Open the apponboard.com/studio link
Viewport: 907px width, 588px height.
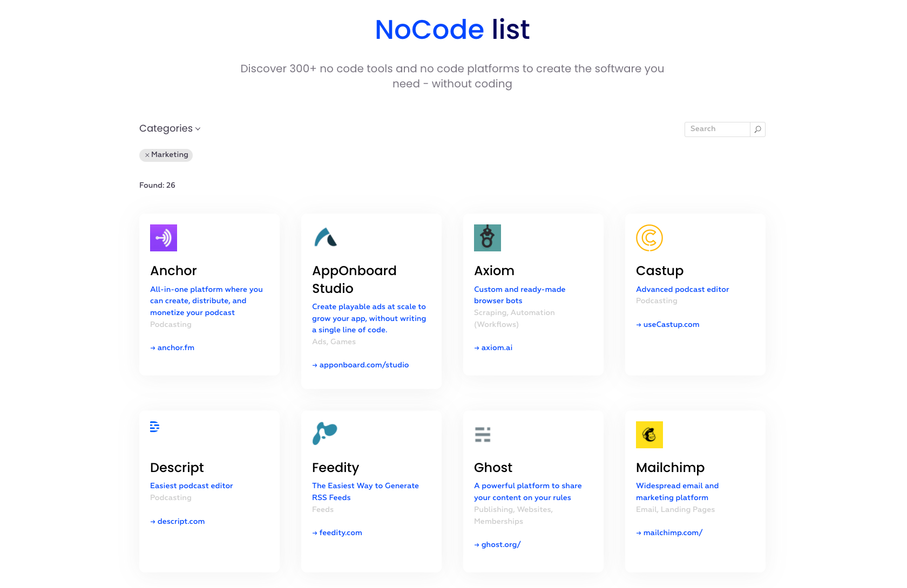(361, 365)
